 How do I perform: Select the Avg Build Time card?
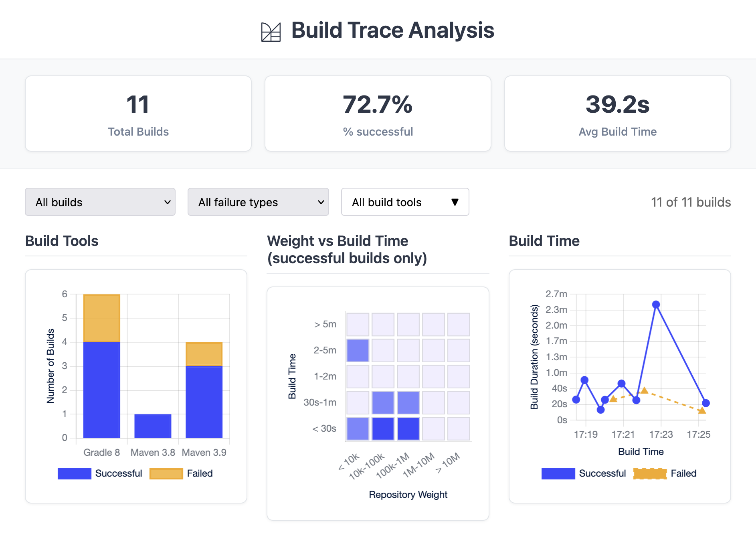coord(617,114)
